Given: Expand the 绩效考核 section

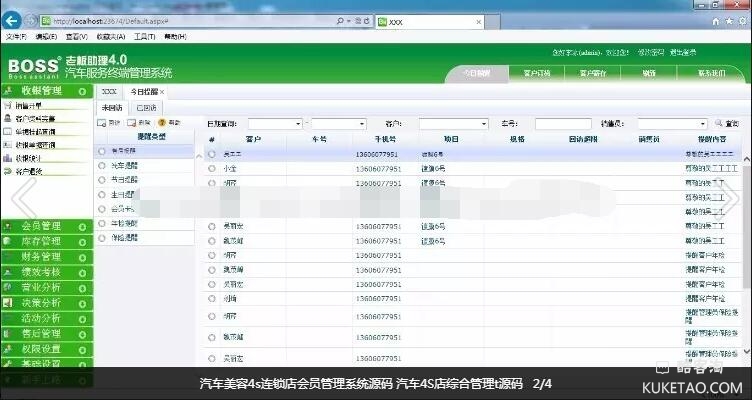Looking at the screenshot, I should (x=82, y=272).
